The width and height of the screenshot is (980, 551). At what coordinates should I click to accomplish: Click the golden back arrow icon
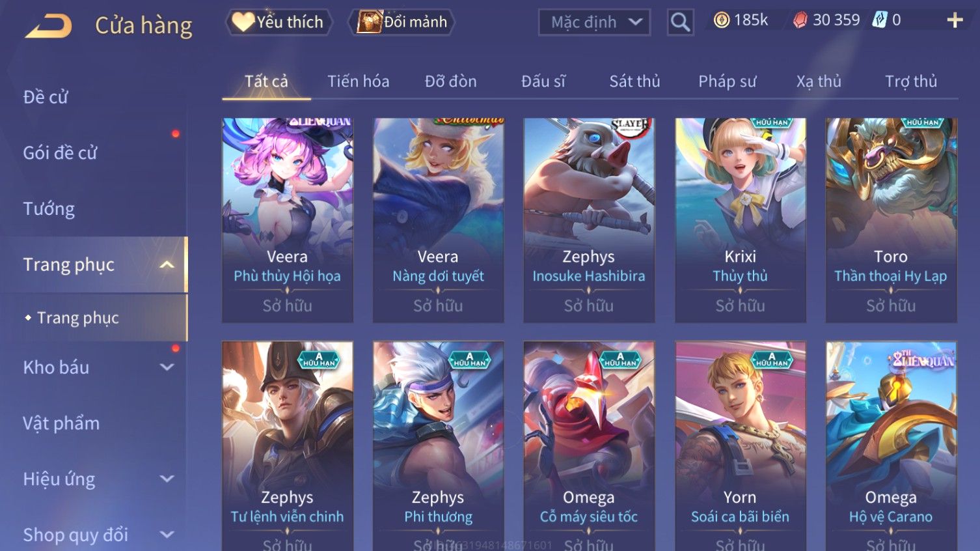click(49, 25)
